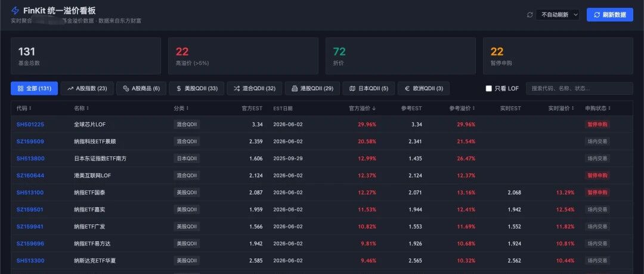Screen dimensions: 644x274
Task: Select the A股商品 (6) tab
Action: point(141,88)
